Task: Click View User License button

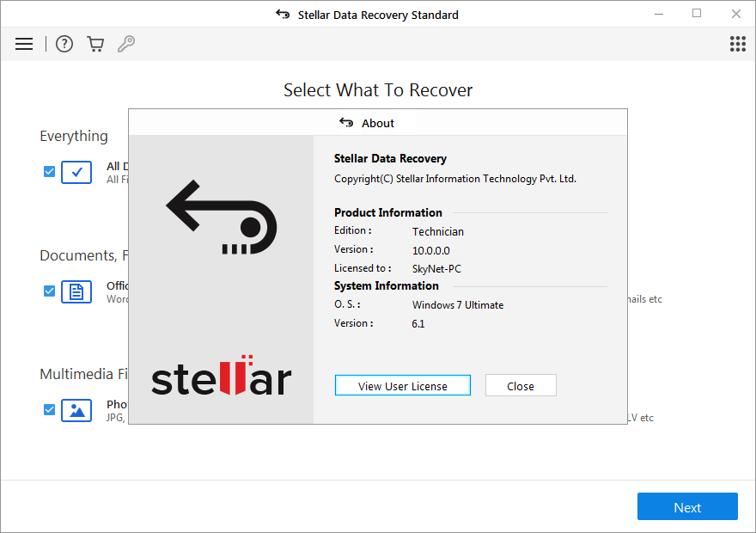Action: (403, 385)
